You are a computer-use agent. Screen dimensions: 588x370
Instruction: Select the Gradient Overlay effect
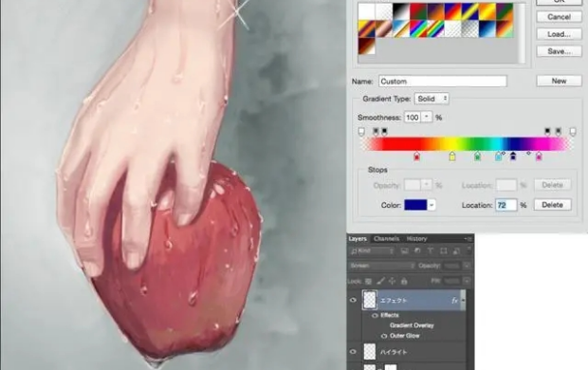coord(412,325)
